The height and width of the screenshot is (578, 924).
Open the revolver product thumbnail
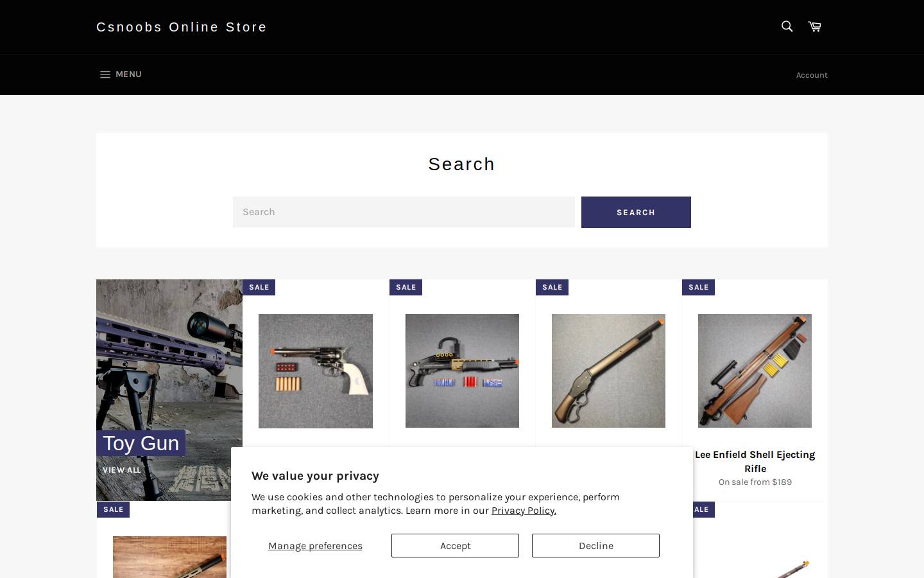tap(316, 371)
